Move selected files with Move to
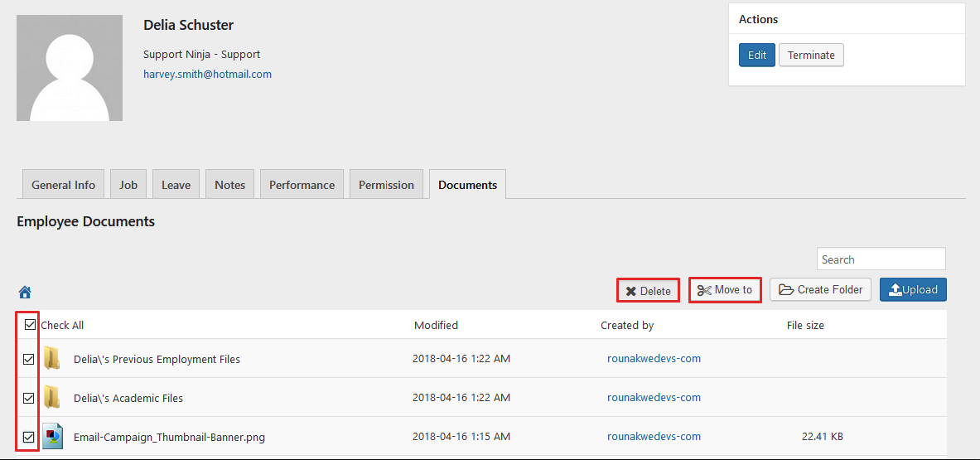The height and width of the screenshot is (460, 980). coord(725,290)
